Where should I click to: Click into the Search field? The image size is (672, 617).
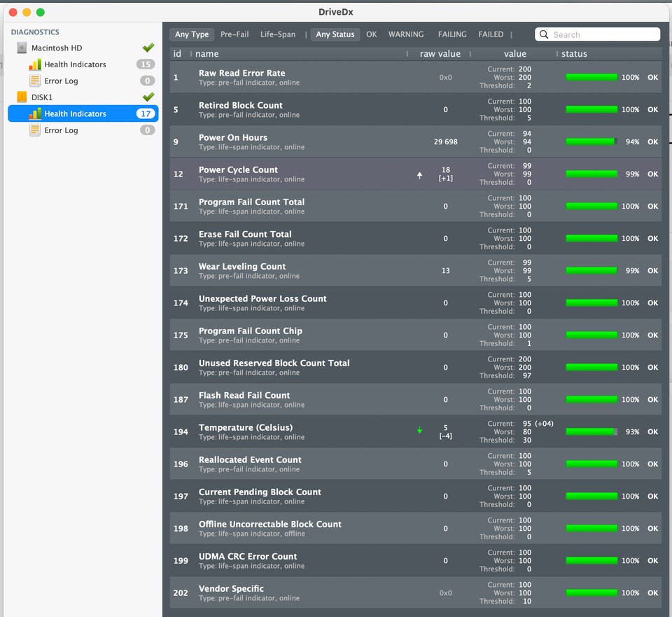point(602,34)
